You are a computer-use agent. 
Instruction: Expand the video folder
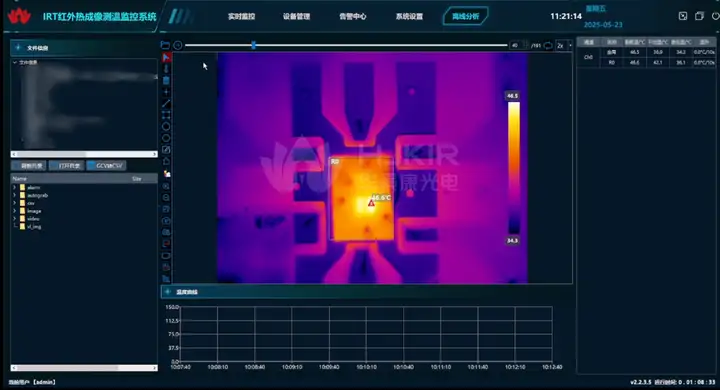(x=15, y=219)
